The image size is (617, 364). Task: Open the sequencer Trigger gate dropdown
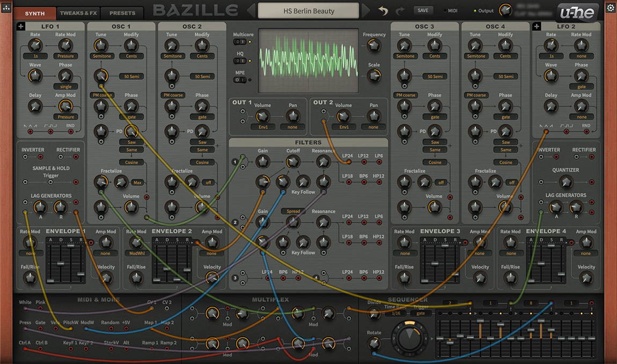point(421,313)
